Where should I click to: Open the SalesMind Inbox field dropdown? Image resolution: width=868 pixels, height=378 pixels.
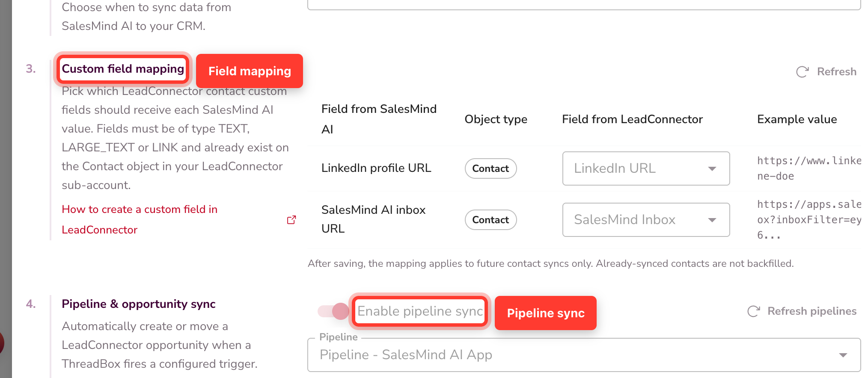(x=646, y=220)
